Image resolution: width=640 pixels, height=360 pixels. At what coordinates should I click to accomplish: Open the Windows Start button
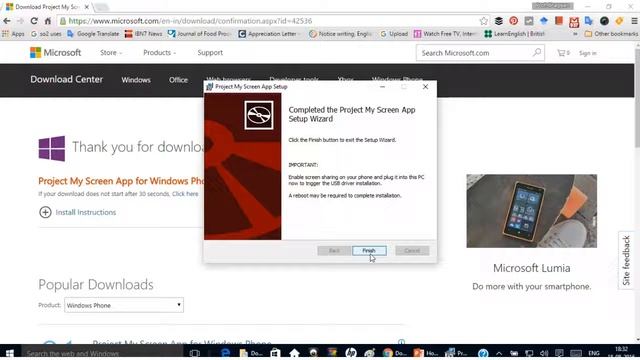pyautogui.click(x=10, y=353)
